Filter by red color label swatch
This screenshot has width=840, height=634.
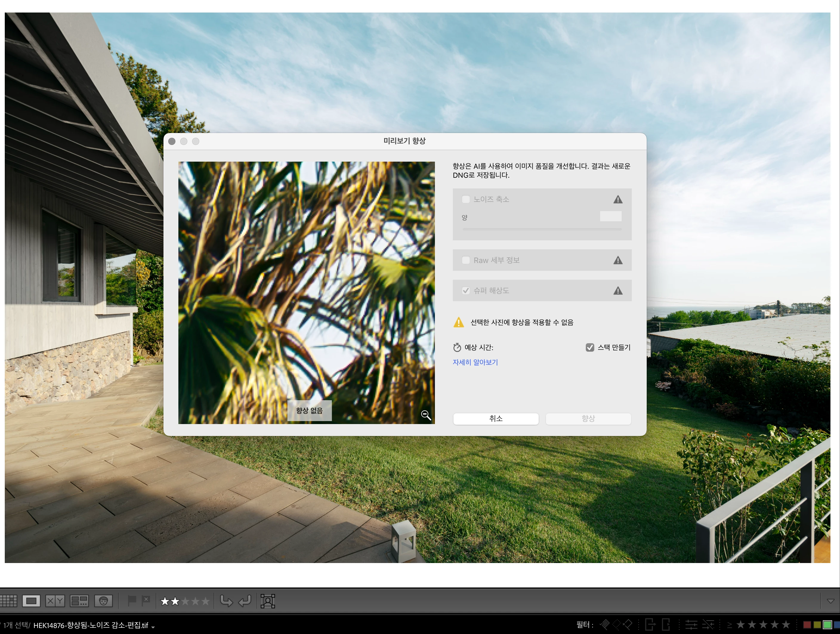(x=807, y=624)
